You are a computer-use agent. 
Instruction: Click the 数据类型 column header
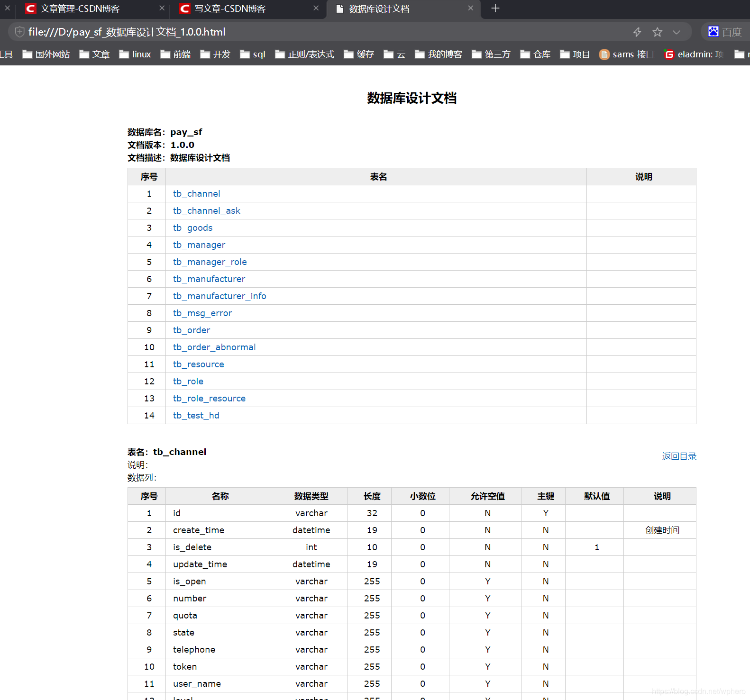(x=309, y=496)
